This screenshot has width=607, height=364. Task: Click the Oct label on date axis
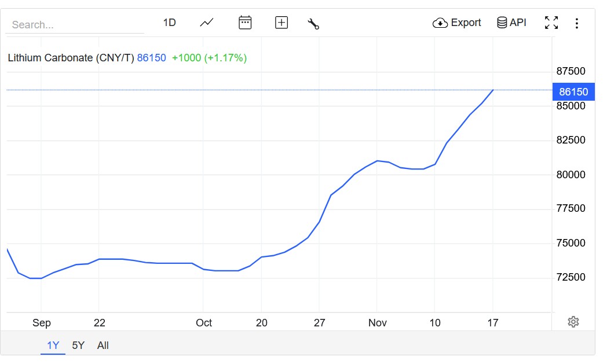pyautogui.click(x=204, y=323)
